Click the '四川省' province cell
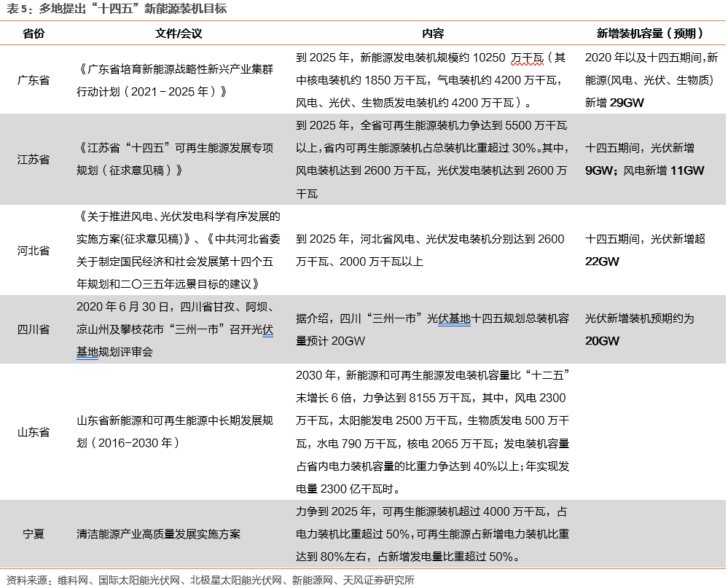Viewport: 728px width, 588px height. pyautogui.click(x=34, y=329)
